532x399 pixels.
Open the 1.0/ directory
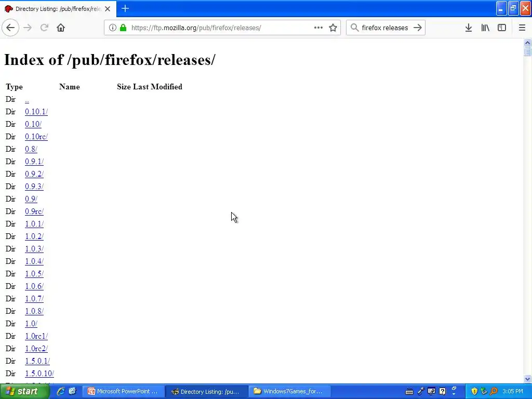tap(31, 324)
